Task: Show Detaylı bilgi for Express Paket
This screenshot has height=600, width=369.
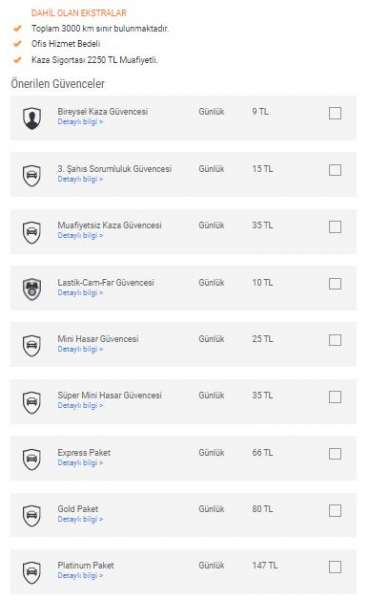Action: pyautogui.click(x=80, y=463)
